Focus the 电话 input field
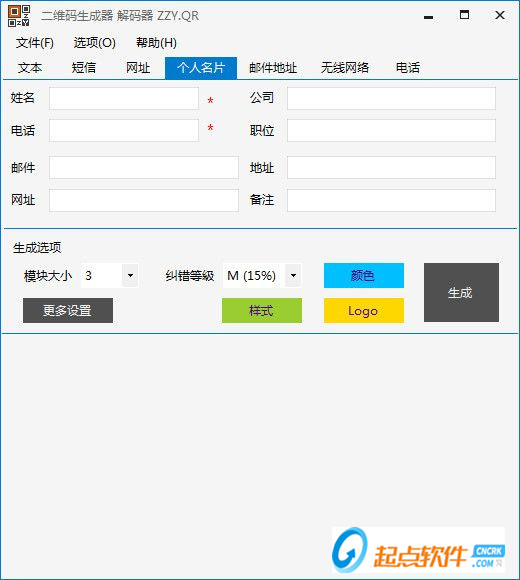Screen dimensions: 520x580 124,130
